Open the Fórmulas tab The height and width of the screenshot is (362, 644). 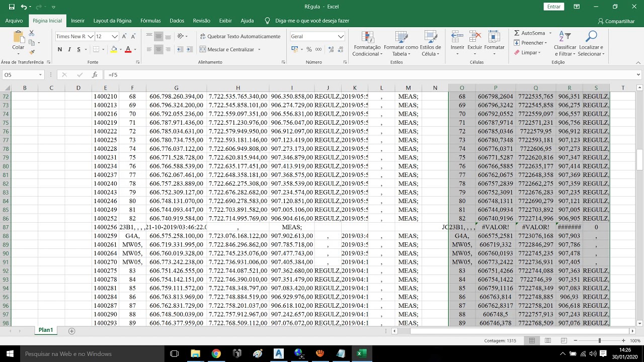click(150, 21)
